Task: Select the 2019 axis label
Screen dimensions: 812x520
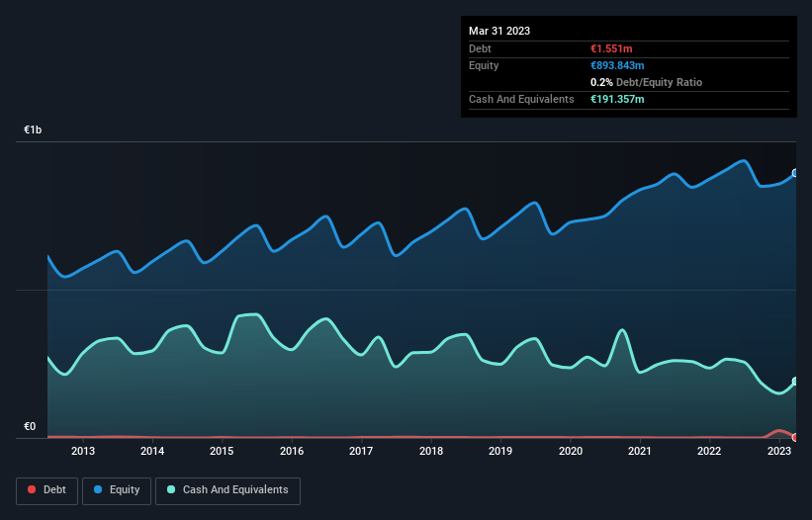Action: (500, 451)
